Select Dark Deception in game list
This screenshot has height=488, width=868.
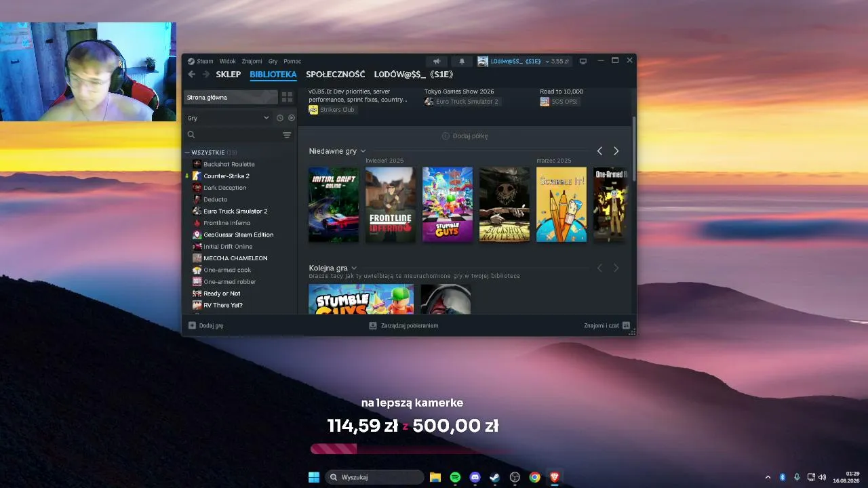click(x=225, y=188)
